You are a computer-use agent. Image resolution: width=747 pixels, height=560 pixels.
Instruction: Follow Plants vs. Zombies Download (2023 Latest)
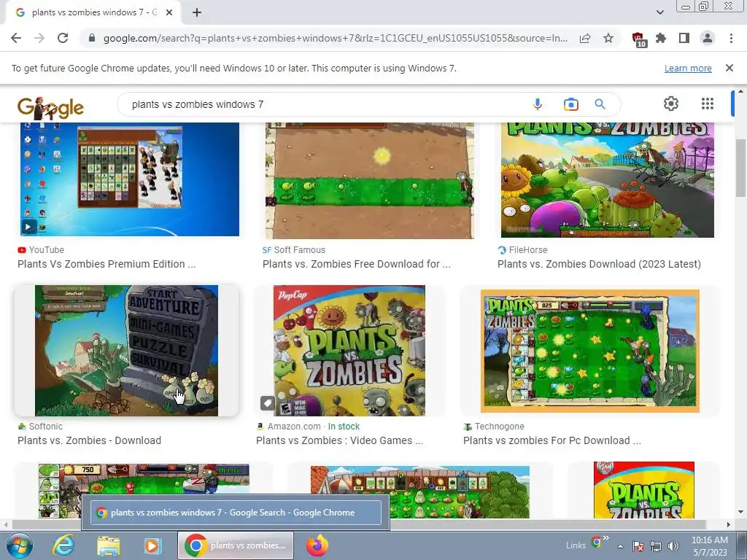pyautogui.click(x=600, y=264)
